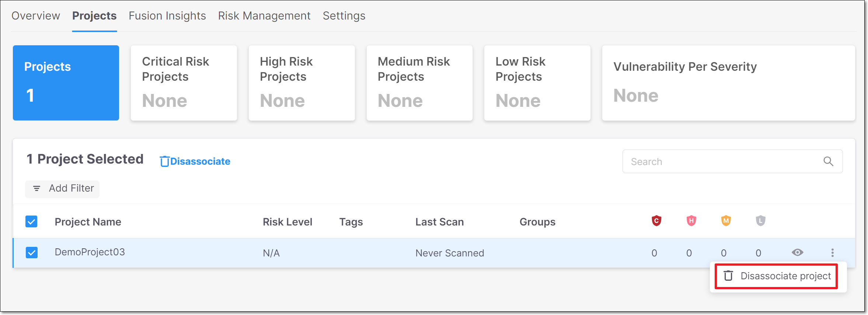Click the pink High severity shield icon

[691, 221]
